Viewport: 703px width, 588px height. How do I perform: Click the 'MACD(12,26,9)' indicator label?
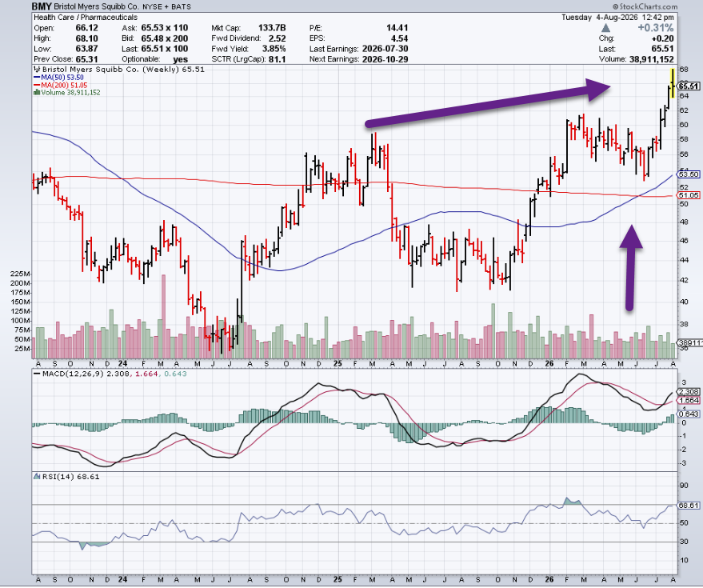point(73,374)
